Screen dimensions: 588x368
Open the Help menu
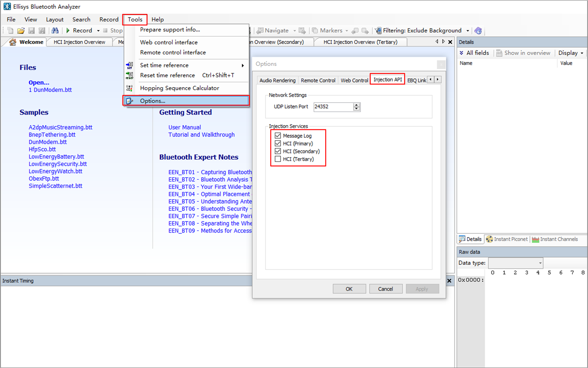(158, 19)
